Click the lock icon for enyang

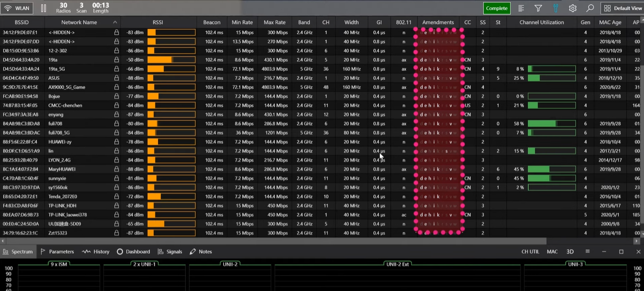pyautogui.click(x=117, y=115)
